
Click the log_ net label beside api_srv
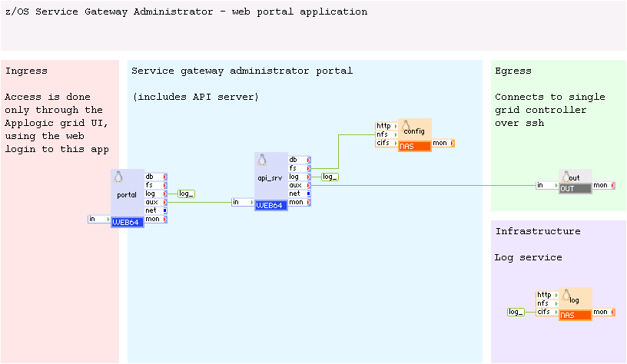point(330,177)
